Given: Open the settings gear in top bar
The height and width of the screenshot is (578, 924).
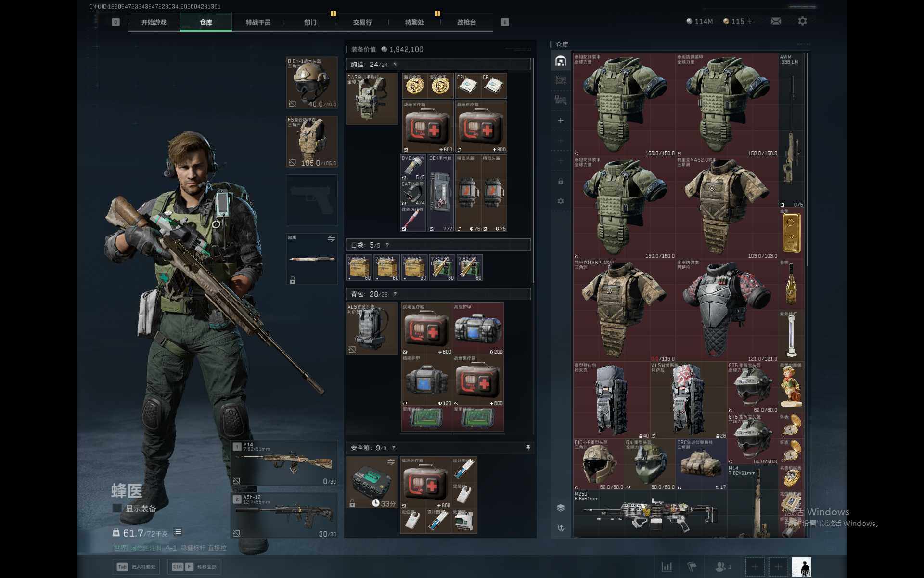Looking at the screenshot, I should 802,21.
